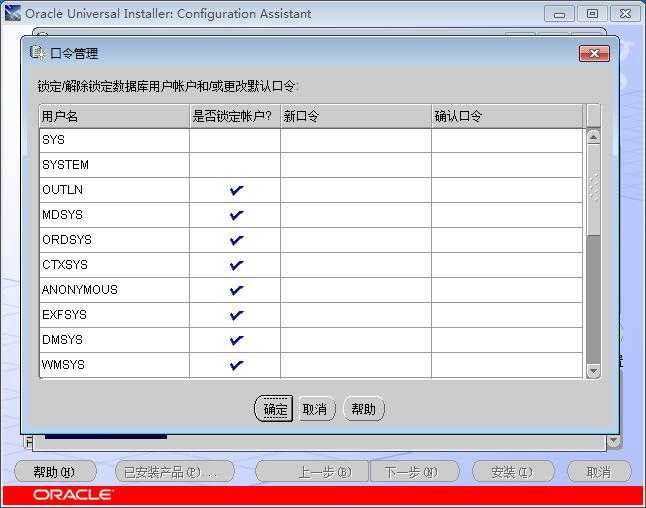Screen dimensions: 646x508
Task: Click 上一步(B) button
Action: 312,471
